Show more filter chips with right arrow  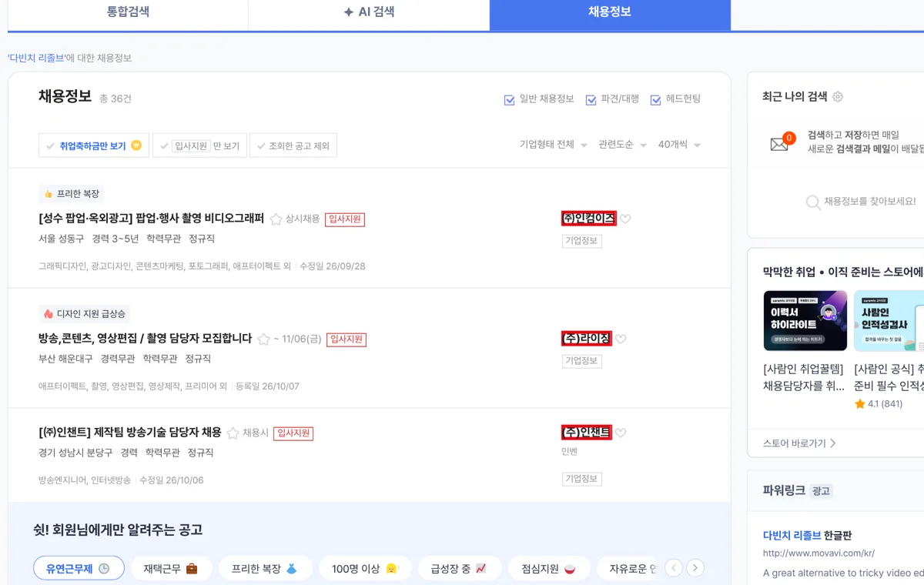point(695,569)
